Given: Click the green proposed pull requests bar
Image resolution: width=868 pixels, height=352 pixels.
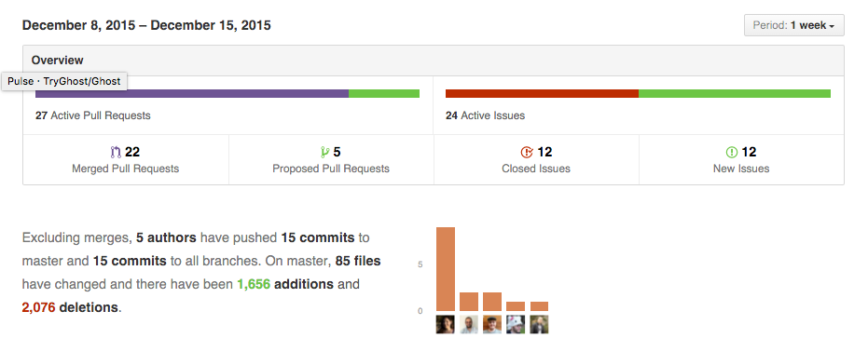Looking at the screenshot, I should pos(384,93).
